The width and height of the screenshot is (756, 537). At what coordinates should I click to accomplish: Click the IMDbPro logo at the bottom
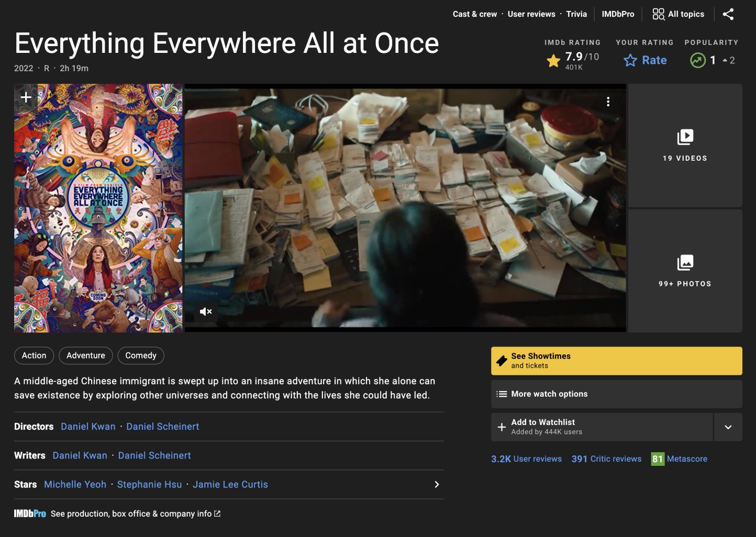30,514
